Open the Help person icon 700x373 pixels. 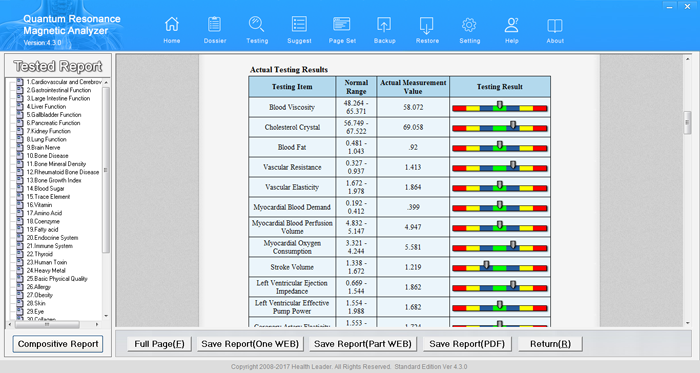click(512, 30)
